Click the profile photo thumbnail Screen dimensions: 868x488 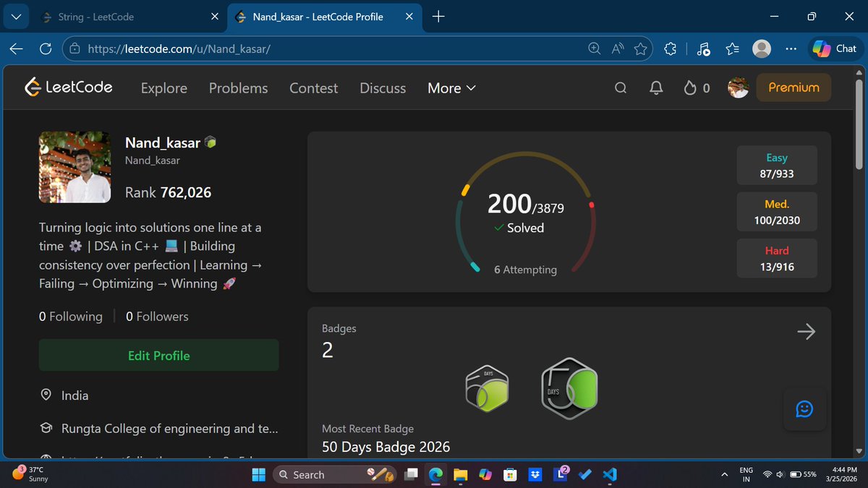[75, 167]
